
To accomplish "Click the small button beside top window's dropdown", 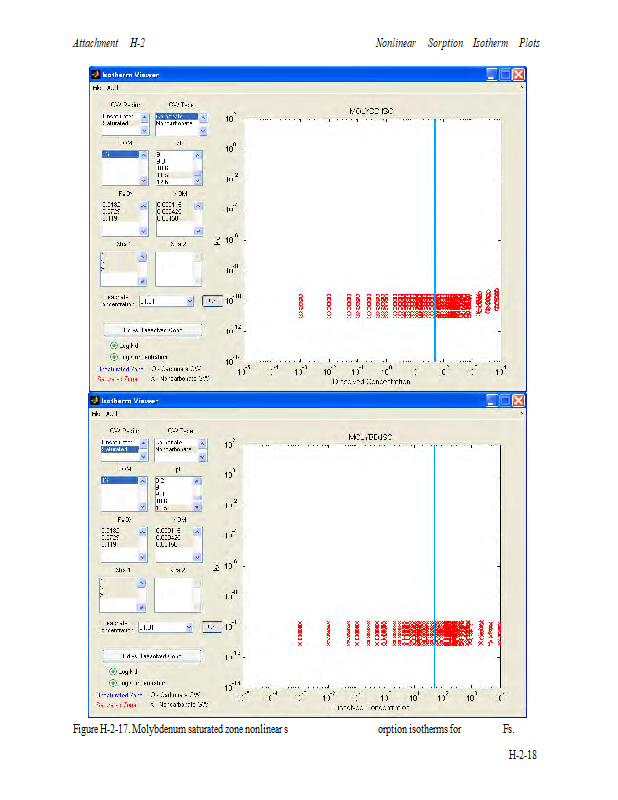I will point(212,300).
